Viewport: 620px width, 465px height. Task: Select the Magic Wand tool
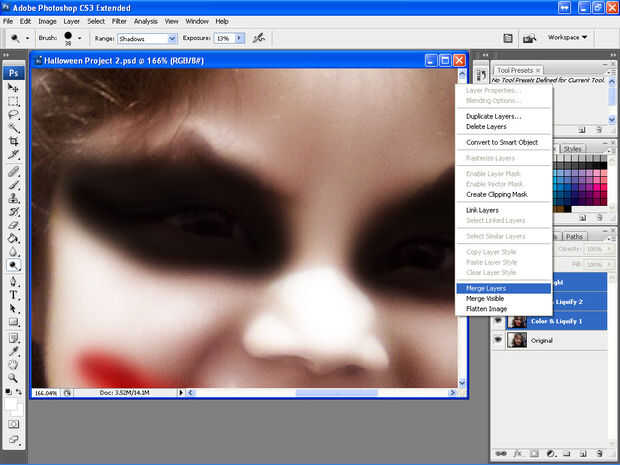point(13,128)
